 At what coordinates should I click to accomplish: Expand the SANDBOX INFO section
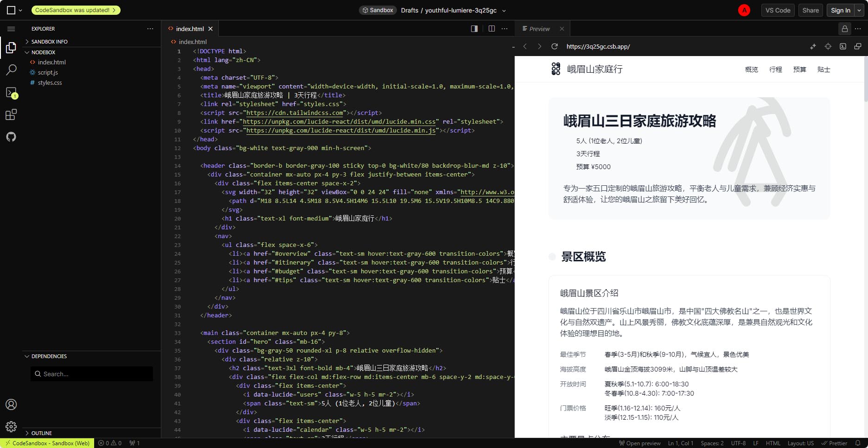pos(49,42)
